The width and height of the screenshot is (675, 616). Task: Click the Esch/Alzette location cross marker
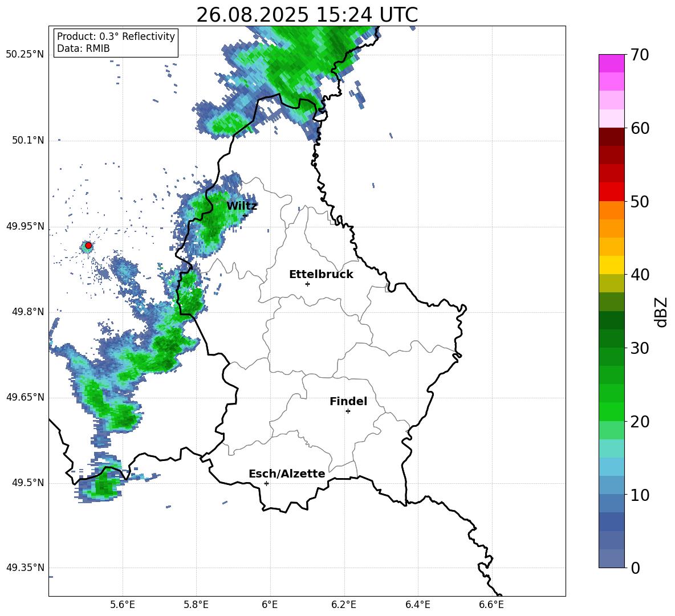[x=266, y=483]
